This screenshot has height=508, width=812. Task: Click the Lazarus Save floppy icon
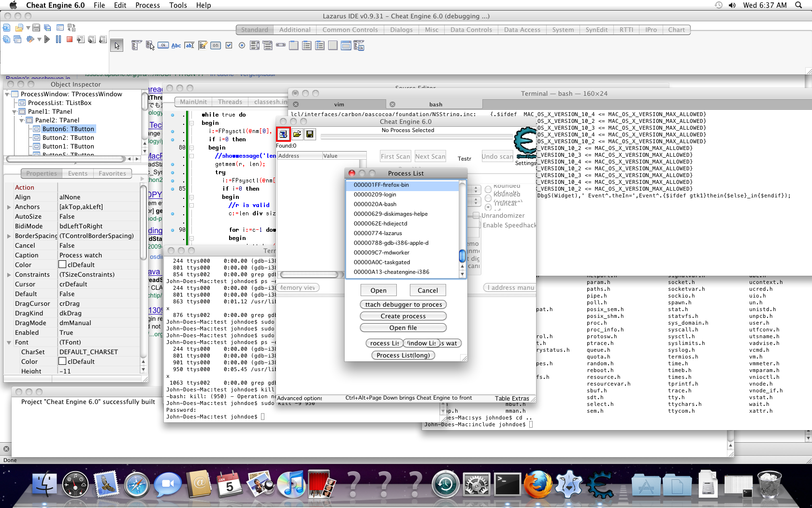pyautogui.click(x=37, y=28)
